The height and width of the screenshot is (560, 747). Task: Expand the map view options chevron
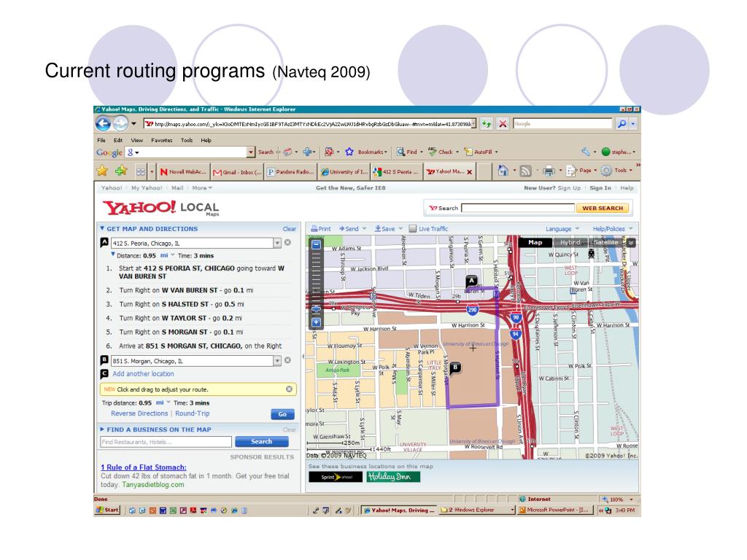point(631,242)
